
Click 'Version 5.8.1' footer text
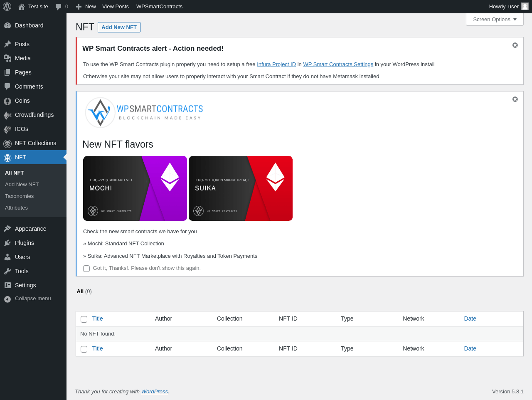pos(507,392)
